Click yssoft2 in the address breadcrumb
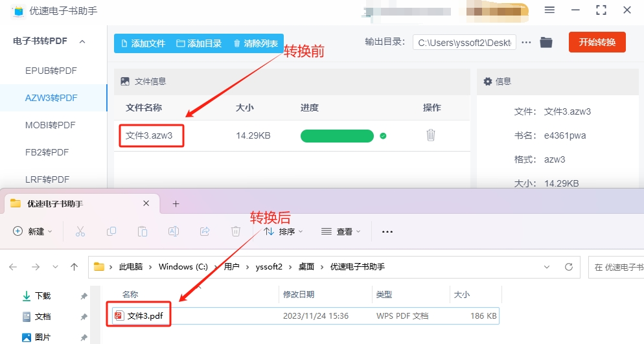This screenshot has width=644, height=344. point(269,267)
